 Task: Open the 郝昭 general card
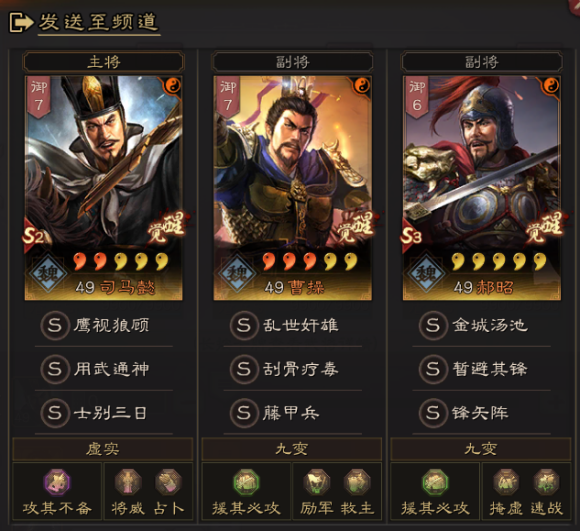482,188
